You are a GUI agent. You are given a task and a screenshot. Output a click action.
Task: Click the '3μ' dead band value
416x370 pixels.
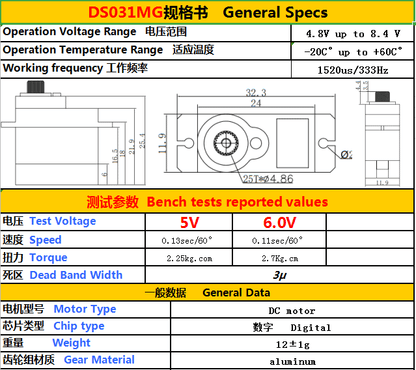(280, 275)
